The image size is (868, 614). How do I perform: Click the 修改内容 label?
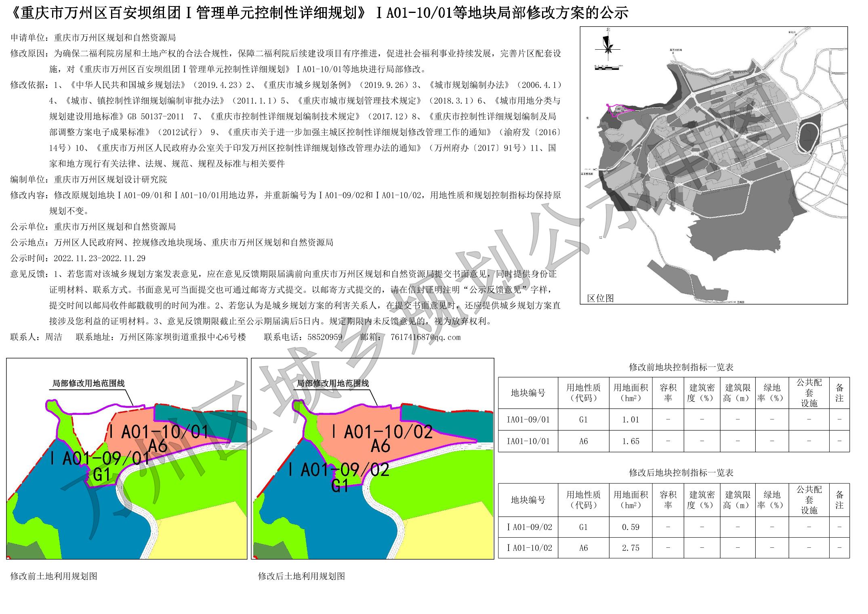29,195
